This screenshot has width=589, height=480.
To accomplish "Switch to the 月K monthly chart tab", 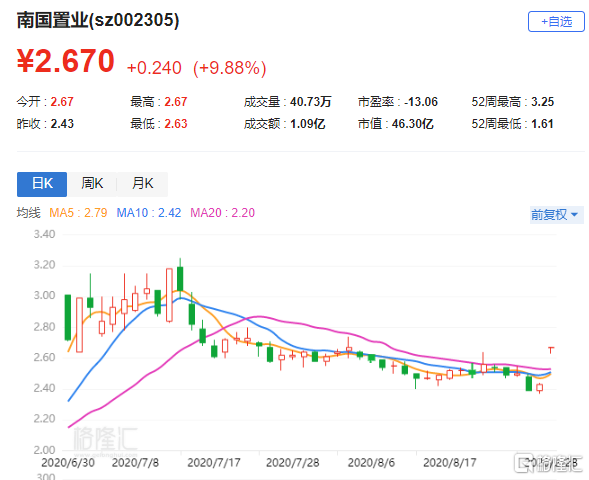I will pyautogui.click(x=142, y=184).
